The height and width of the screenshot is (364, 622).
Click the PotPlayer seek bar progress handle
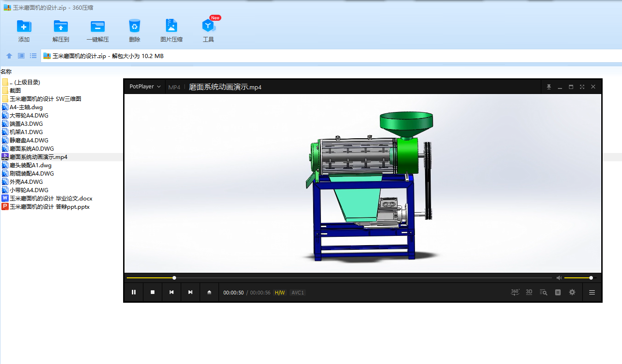pos(174,278)
